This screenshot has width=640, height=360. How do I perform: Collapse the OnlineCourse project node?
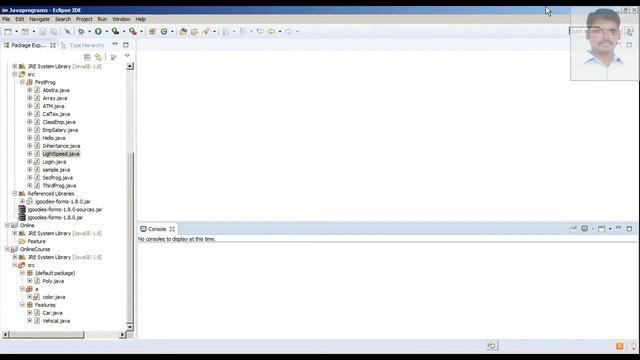coord(7,249)
